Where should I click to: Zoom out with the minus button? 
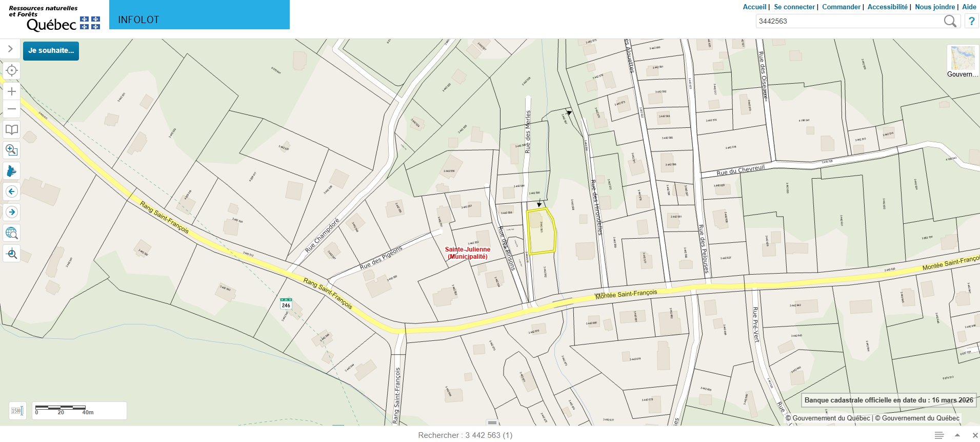point(12,109)
